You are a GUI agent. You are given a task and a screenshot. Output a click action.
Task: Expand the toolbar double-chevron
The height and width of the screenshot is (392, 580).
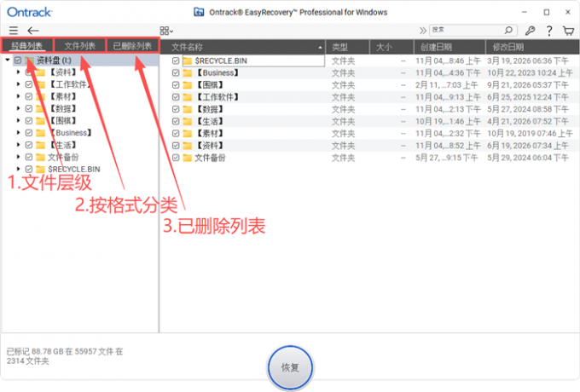[422, 31]
